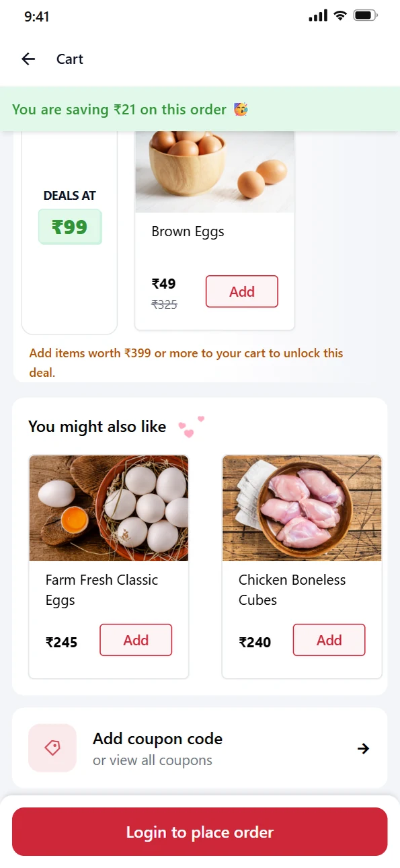Open Chicken Boneless Cubes image
This screenshot has width=400, height=868.
pyautogui.click(x=302, y=508)
